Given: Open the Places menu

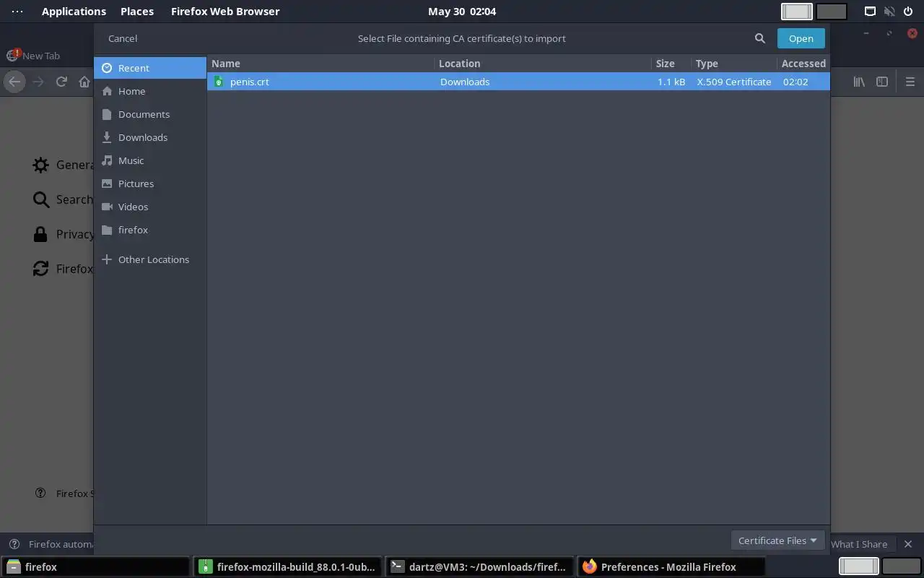Looking at the screenshot, I should pos(137,12).
